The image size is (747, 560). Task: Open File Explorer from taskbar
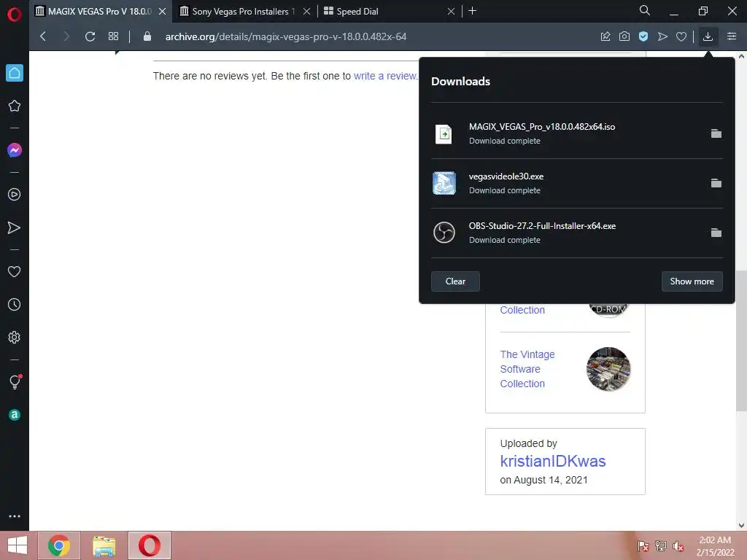(104, 545)
